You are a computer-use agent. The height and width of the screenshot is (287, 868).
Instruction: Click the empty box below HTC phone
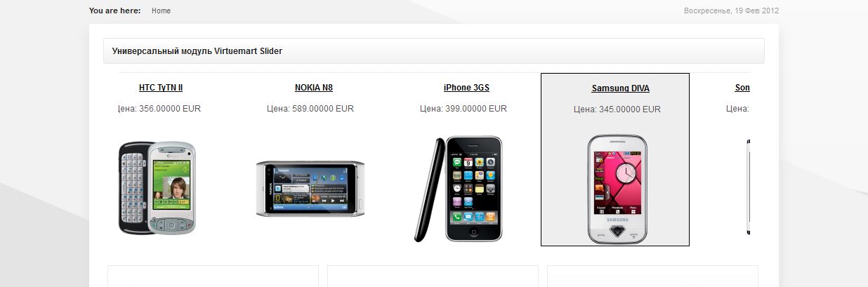tap(213, 276)
